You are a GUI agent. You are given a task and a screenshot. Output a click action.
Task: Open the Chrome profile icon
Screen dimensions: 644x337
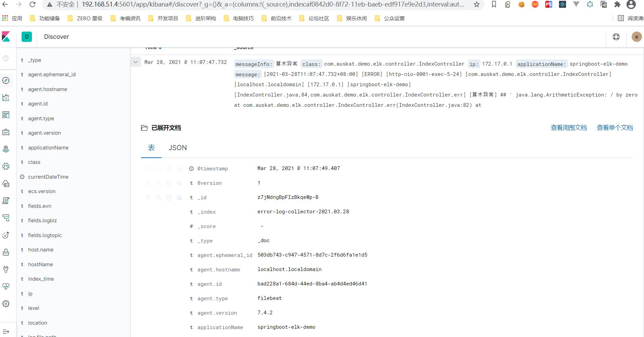click(x=631, y=4)
